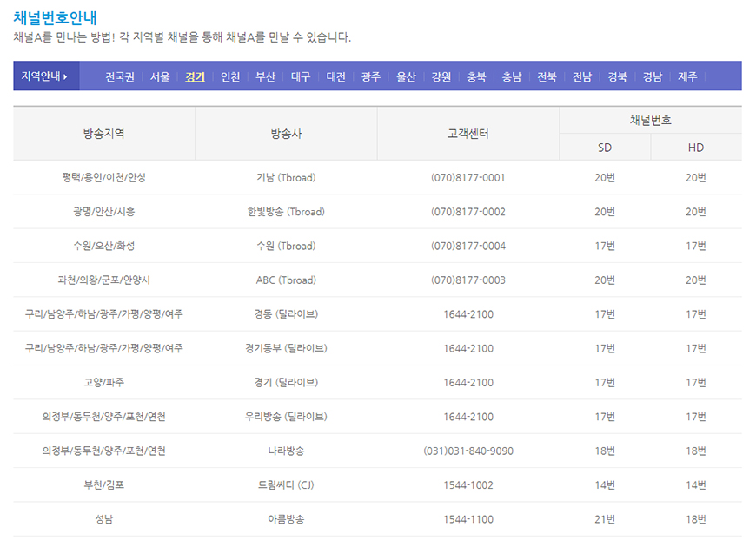Open the 전남 region tab

pos(582,76)
